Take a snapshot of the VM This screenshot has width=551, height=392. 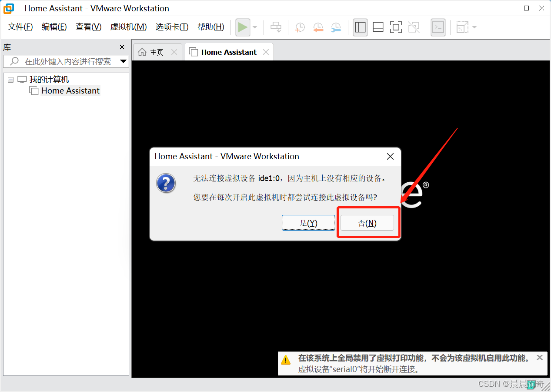pyautogui.click(x=300, y=27)
